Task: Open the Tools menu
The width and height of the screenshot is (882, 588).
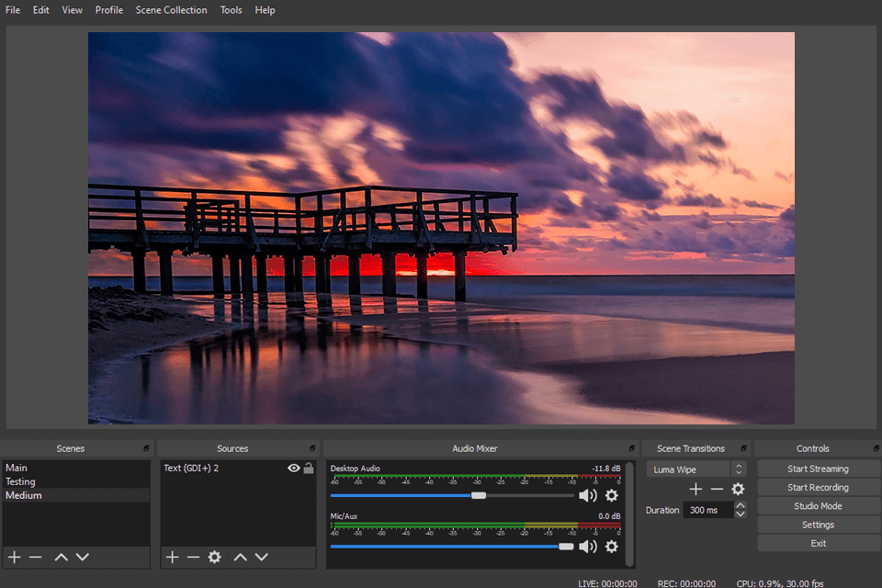Action: tap(232, 10)
